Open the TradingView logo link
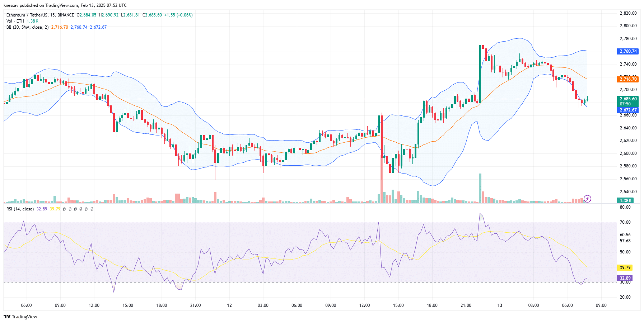 20,317
